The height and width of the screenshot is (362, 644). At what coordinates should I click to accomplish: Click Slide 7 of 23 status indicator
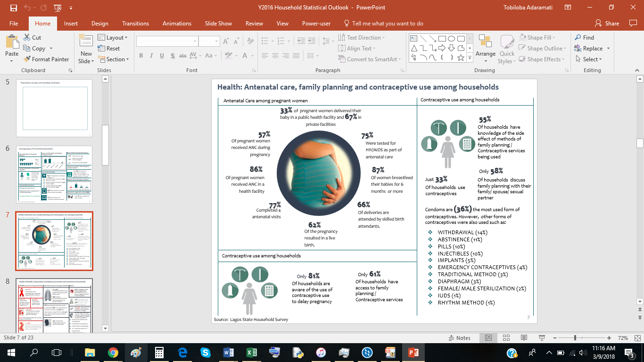click(x=18, y=338)
